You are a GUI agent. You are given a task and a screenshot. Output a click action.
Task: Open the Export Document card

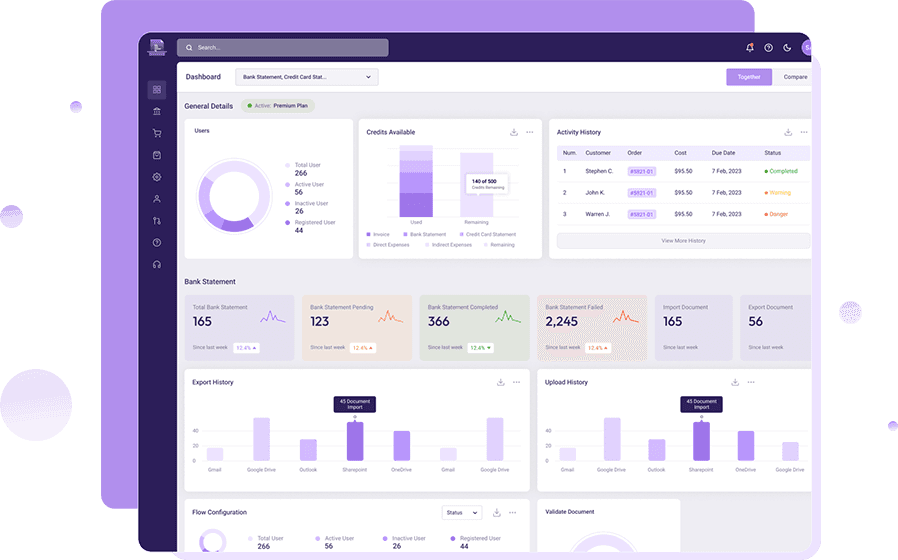[775, 328]
